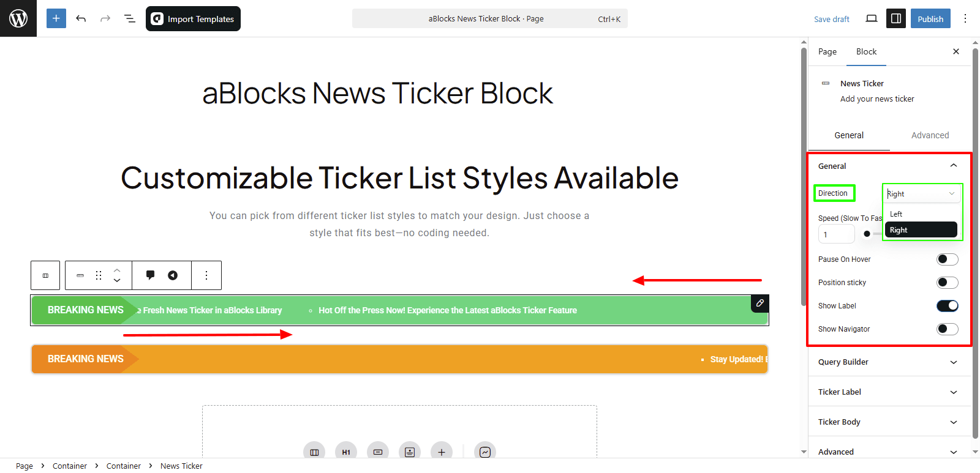Add a block with the round plus button
Screen dimensions: 980x473
coord(442,452)
